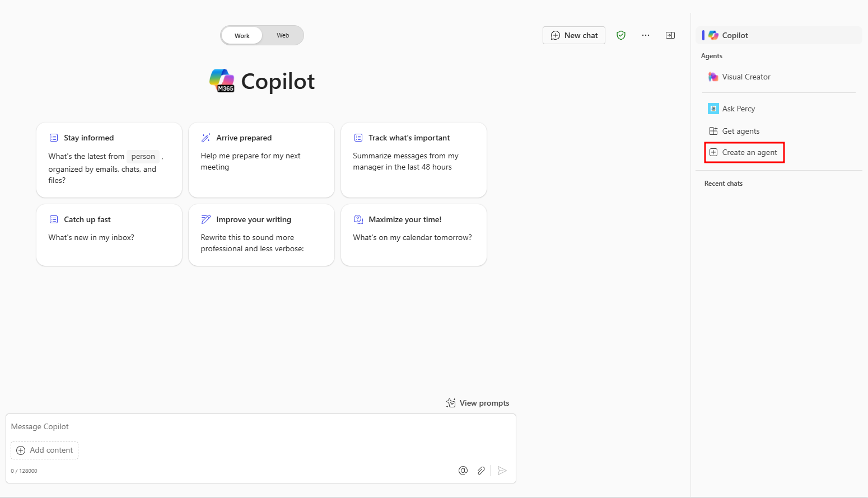The height and width of the screenshot is (498, 868).
Task: Choose the Improve your writing prompt card
Action: pyautogui.click(x=262, y=235)
